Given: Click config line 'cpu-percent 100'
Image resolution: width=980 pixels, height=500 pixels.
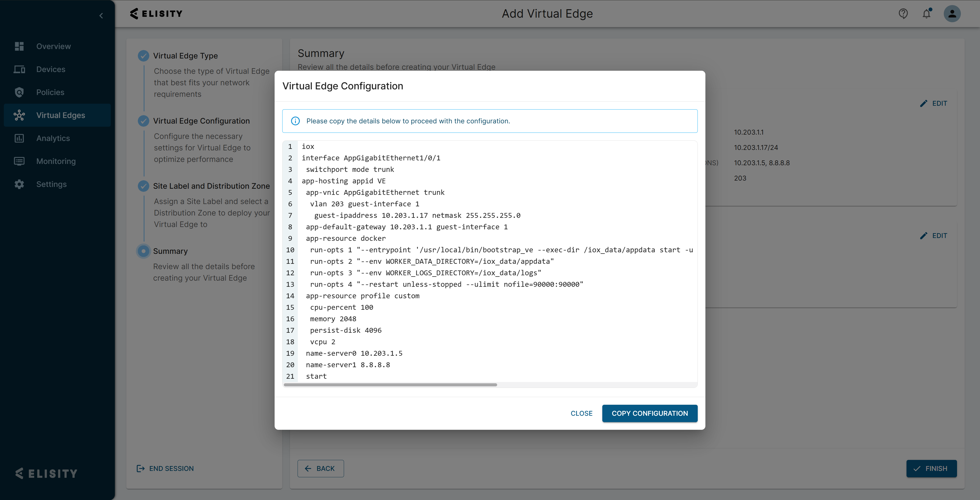Looking at the screenshot, I should pyautogui.click(x=342, y=307).
